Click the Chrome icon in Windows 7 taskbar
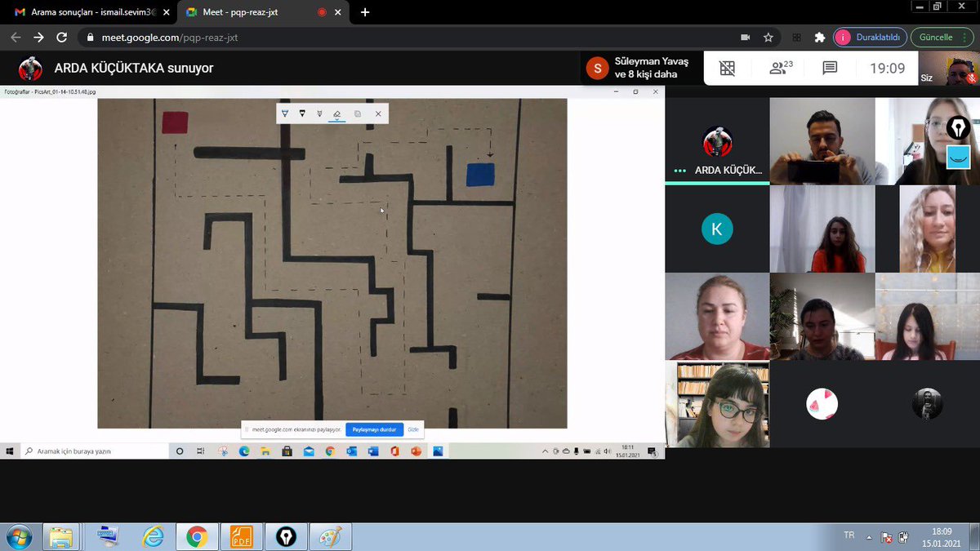 pyautogui.click(x=196, y=537)
